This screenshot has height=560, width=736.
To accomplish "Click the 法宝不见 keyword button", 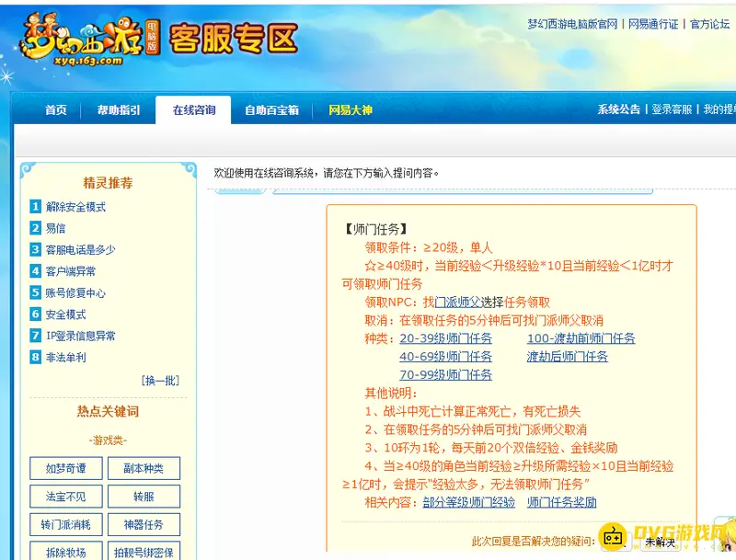I will pyautogui.click(x=65, y=497).
